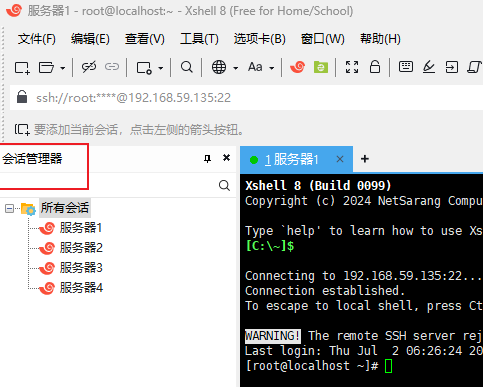Click the 服务器4 swirl icon in tree
The width and height of the screenshot is (483, 387).
click(x=47, y=288)
